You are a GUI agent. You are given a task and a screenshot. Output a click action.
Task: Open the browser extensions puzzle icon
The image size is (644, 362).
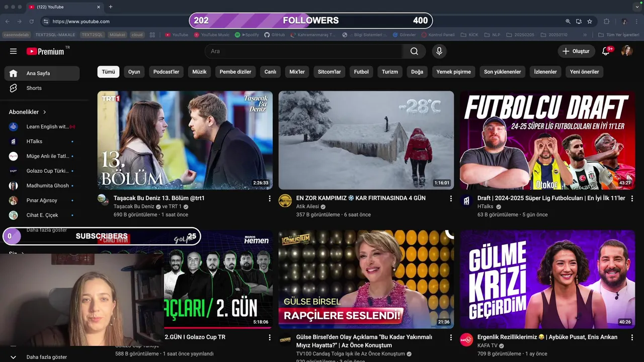606,22
